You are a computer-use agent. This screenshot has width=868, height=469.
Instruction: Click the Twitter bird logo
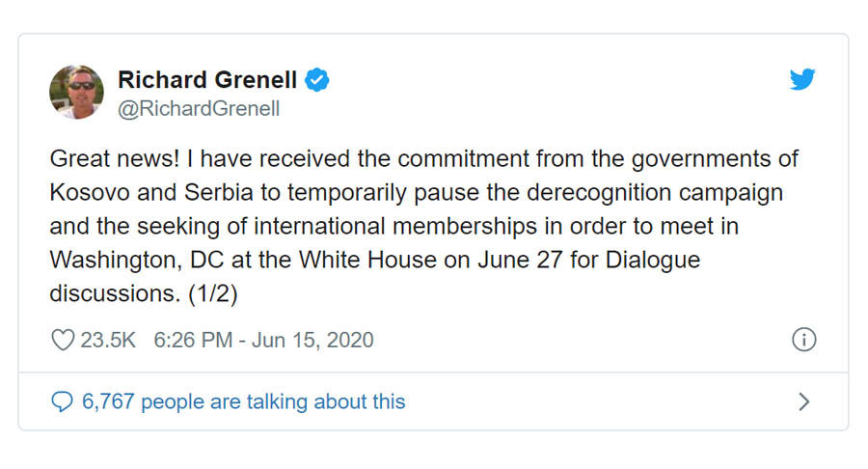[x=802, y=79]
